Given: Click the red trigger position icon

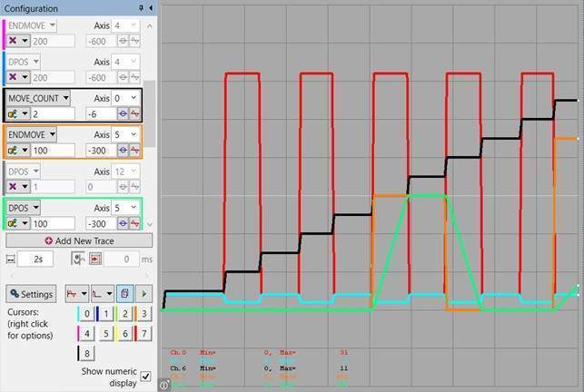Looking at the screenshot, I should 95,259.
